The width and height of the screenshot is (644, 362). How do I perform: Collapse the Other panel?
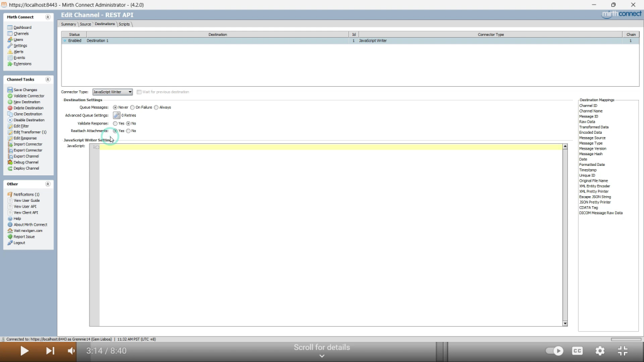[x=48, y=184]
